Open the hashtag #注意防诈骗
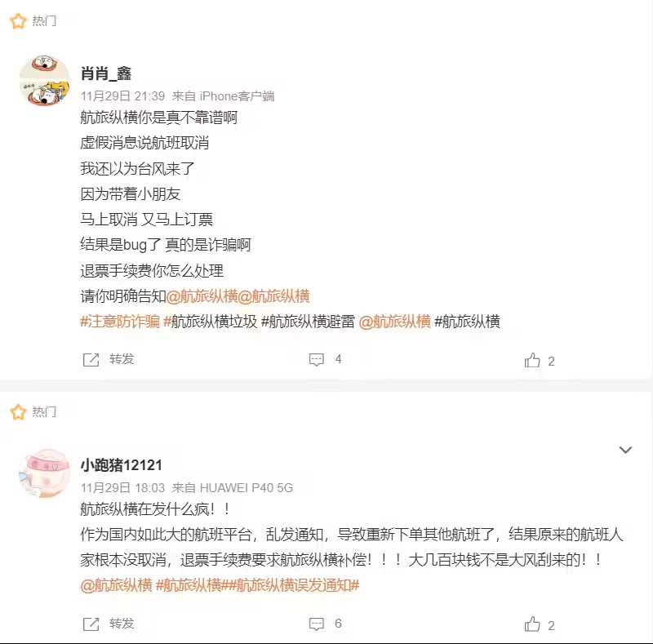 click(x=120, y=322)
